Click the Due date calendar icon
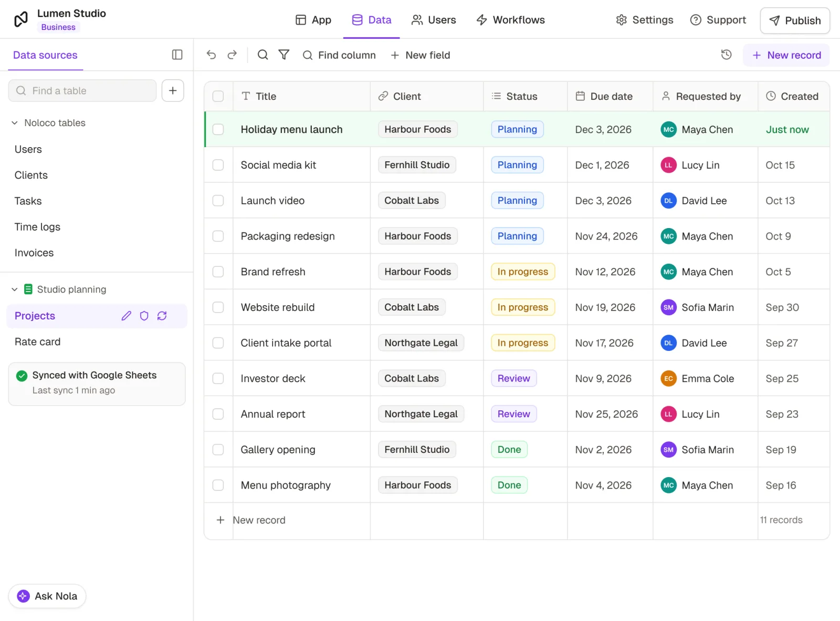This screenshot has width=840, height=621. click(580, 96)
